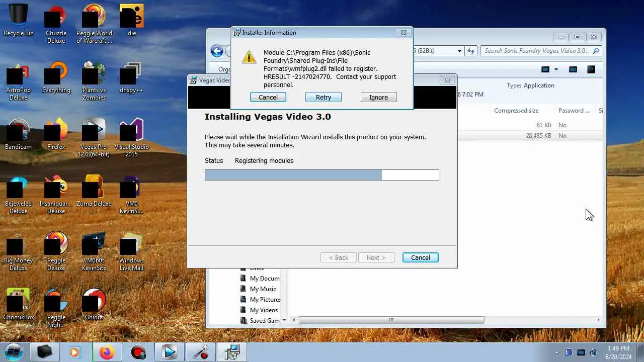Cancel the Vegas Video 3.0 installation
The image size is (644, 362).
point(421,257)
